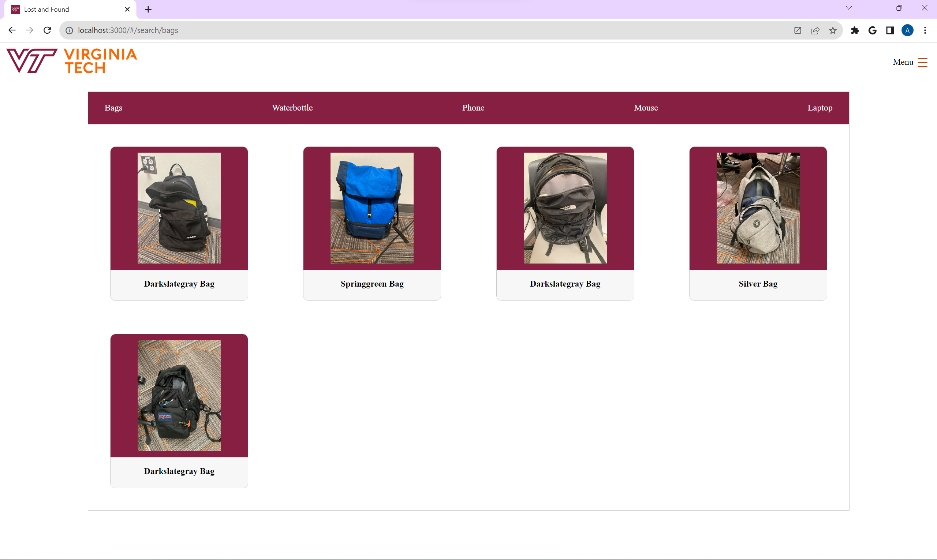Reload the page with refresh icon
937x560 pixels.
(47, 30)
